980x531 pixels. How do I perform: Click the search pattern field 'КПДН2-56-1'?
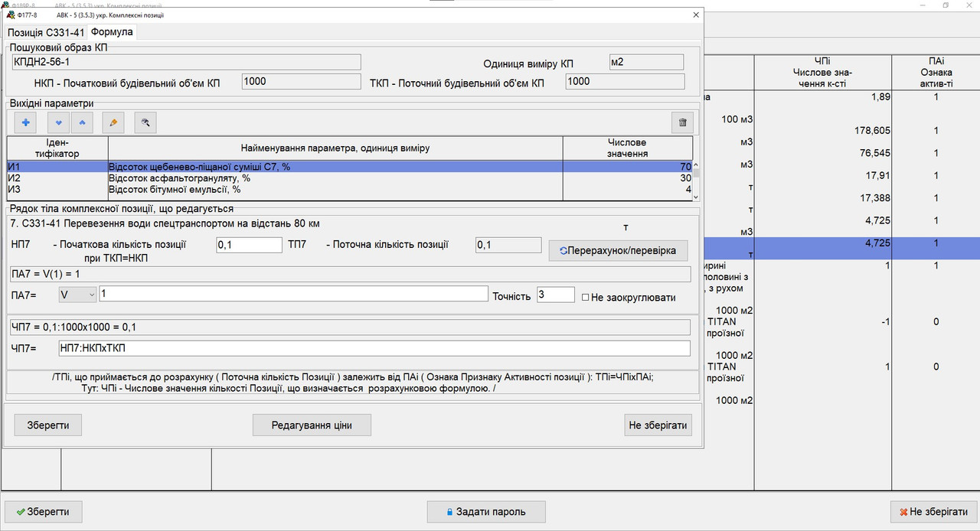(x=186, y=62)
